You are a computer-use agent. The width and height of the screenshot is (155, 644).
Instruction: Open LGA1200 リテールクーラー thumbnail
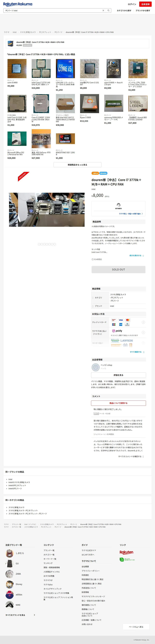[x=65, y=68]
